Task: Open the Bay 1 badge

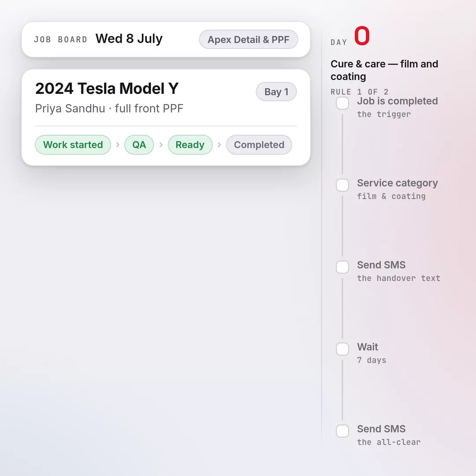Action: [x=276, y=92]
